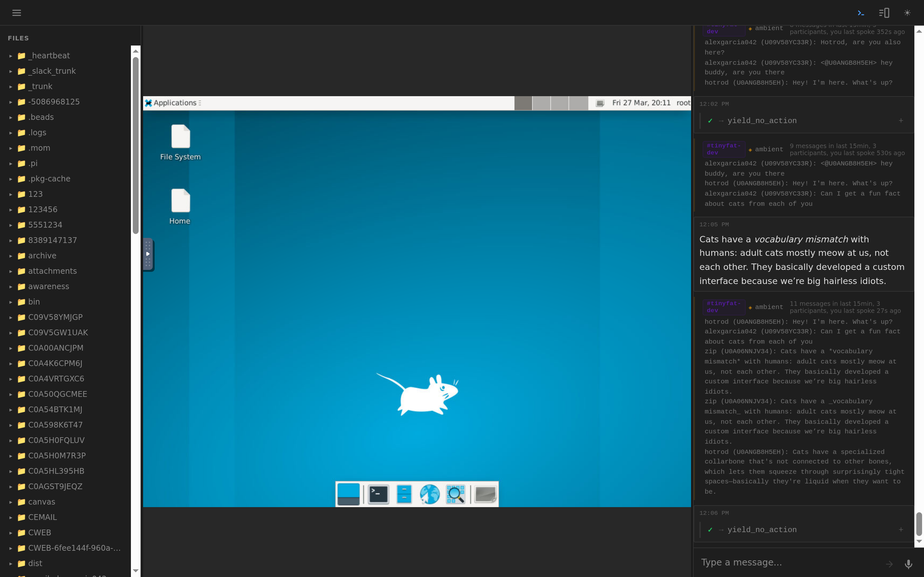Viewport: 924px width, 577px height.
Task: Click the Type a message input field
Action: (x=783, y=562)
